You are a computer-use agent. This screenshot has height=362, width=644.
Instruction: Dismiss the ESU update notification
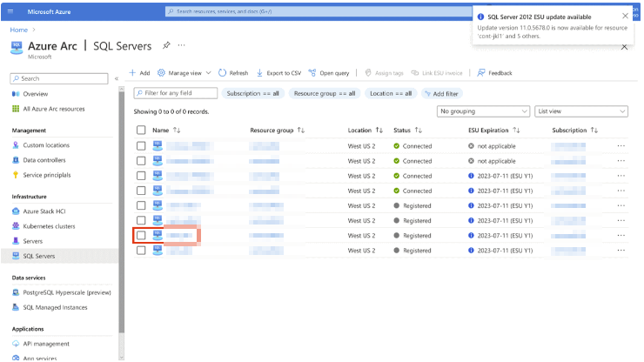tap(625, 16)
